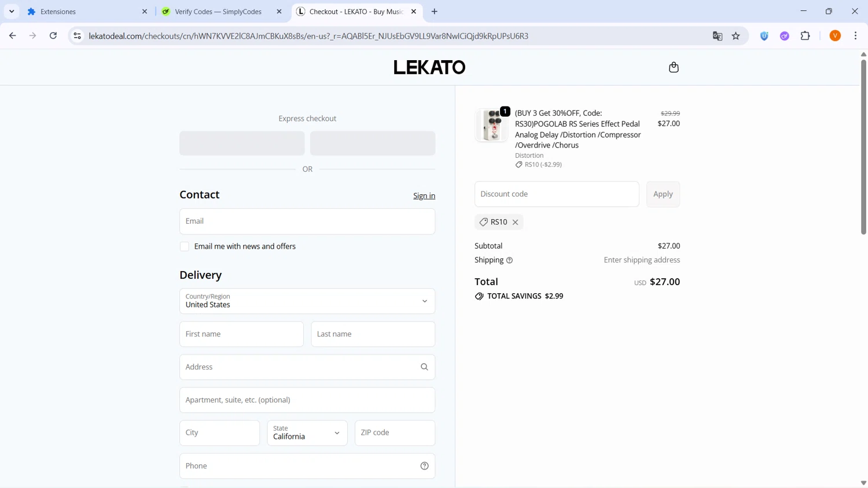868x488 pixels.
Task: Open the blue shield extension icon
Action: [764, 36]
